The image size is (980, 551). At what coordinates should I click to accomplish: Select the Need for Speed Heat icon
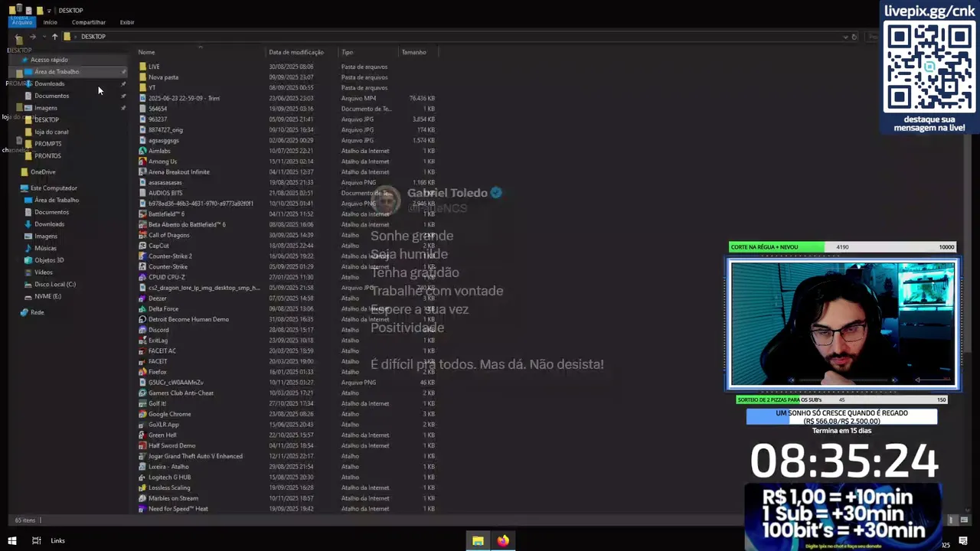tap(142, 509)
